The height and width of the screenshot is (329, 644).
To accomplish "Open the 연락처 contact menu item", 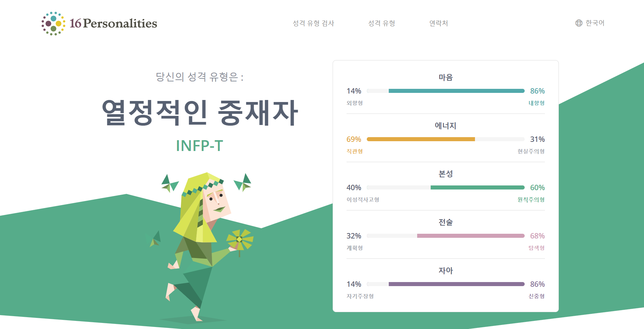I will click(438, 23).
